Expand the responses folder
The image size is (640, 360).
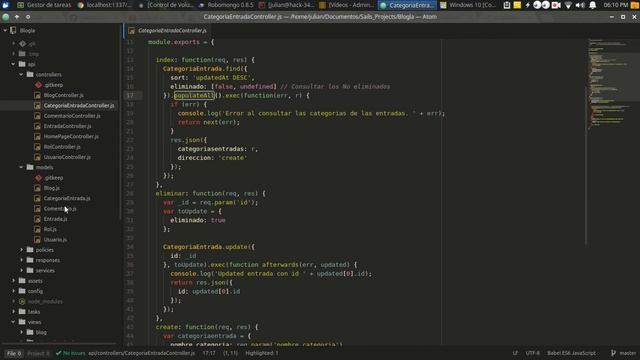pyautogui.click(x=21, y=260)
